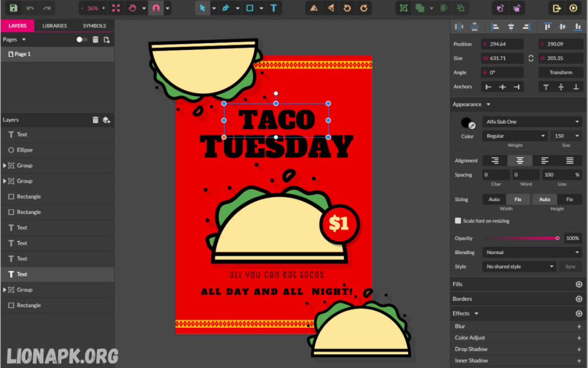Undo the last action
Image resolution: width=588 pixels, height=368 pixels.
pos(30,8)
